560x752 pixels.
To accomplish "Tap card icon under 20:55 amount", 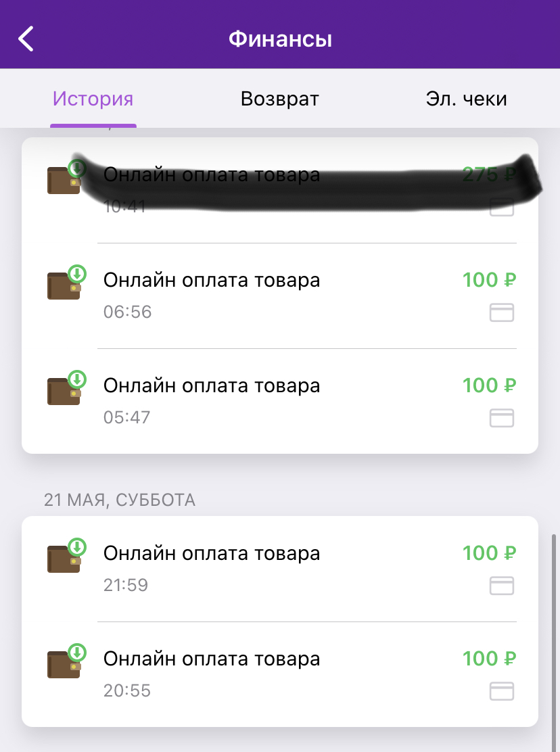I will (x=502, y=691).
